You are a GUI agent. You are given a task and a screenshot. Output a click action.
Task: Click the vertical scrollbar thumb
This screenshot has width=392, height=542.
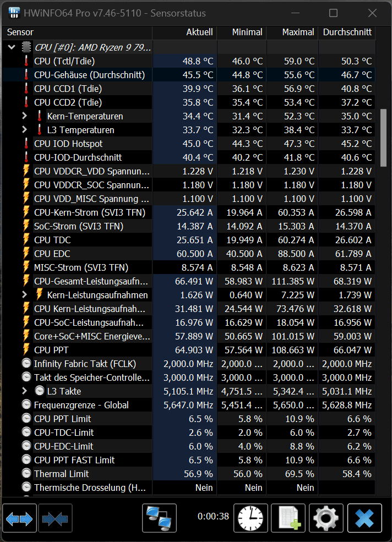(x=383, y=138)
